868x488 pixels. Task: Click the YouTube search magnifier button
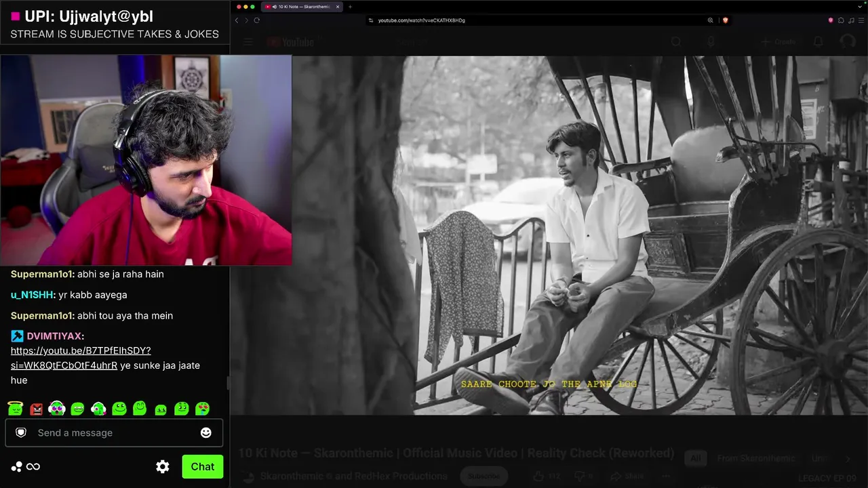[x=675, y=42]
